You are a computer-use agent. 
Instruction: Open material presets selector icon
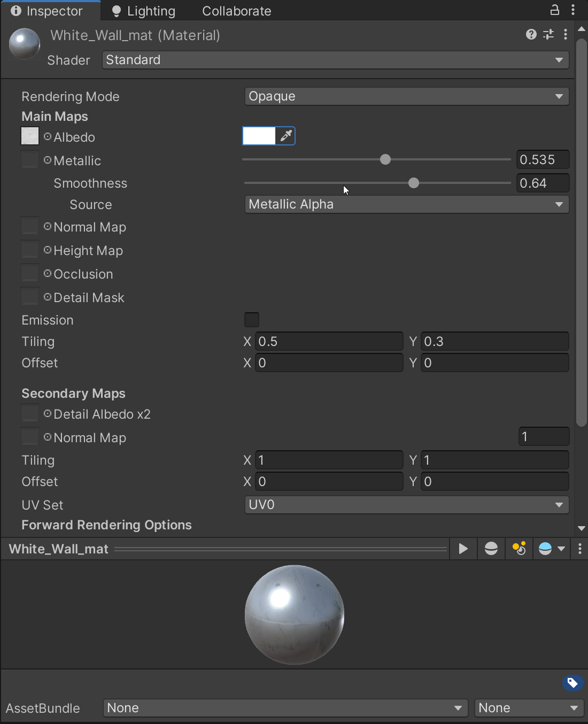tap(548, 35)
